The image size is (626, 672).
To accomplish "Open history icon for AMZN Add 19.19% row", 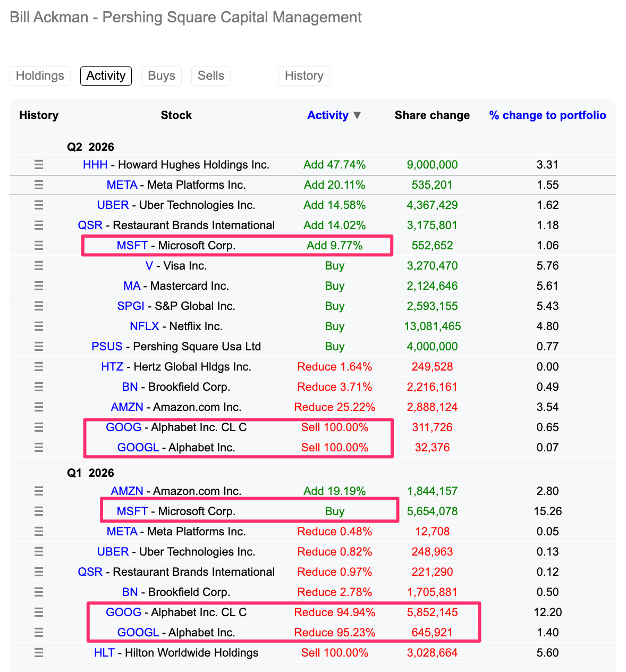I will (39, 491).
